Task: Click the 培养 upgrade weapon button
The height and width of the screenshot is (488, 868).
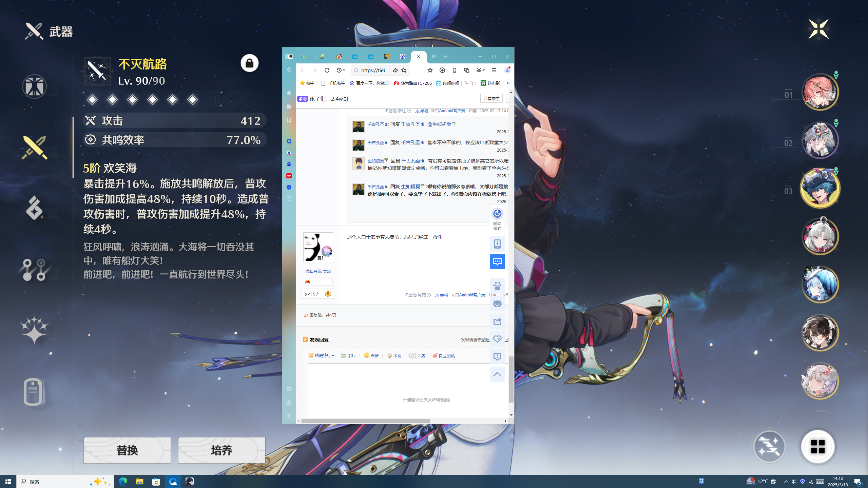Action: pyautogui.click(x=221, y=450)
